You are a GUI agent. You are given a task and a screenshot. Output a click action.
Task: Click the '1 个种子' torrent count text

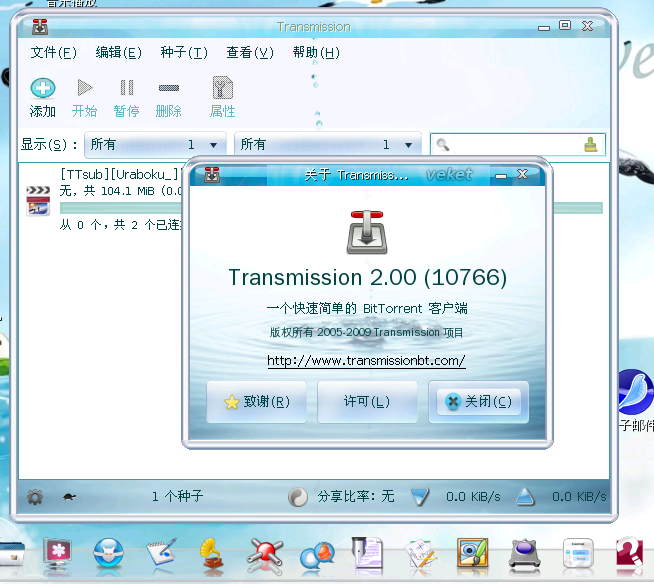[x=177, y=496]
